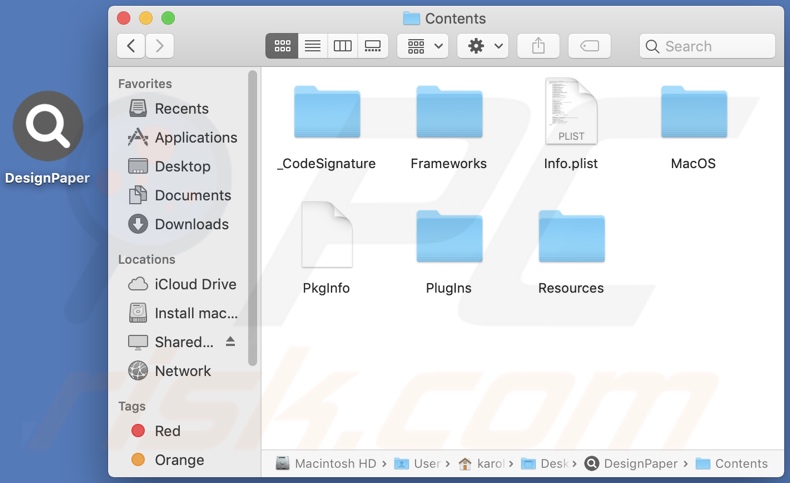
Task: Select the Frameworks folder
Action: click(x=449, y=112)
